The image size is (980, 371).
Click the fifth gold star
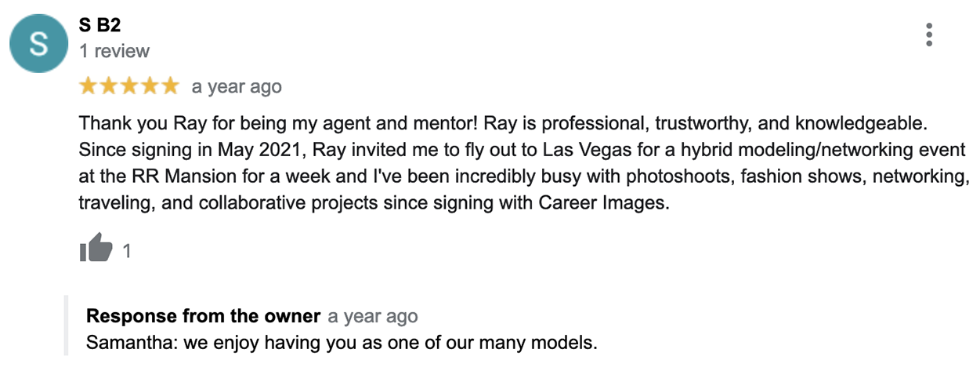tap(169, 86)
